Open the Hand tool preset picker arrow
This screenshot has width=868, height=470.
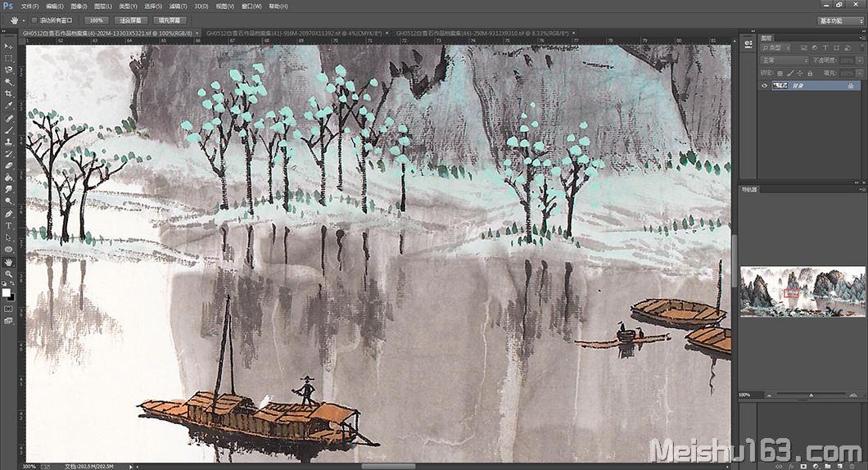(x=23, y=20)
